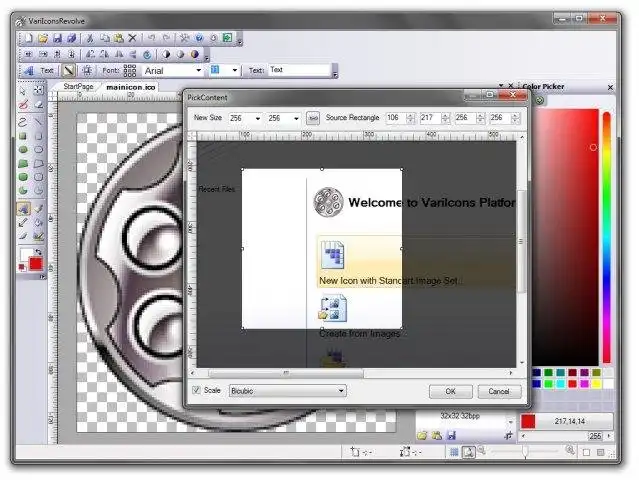
Task: Select the eyedropper color picker tool
Action: click(23, 222)
